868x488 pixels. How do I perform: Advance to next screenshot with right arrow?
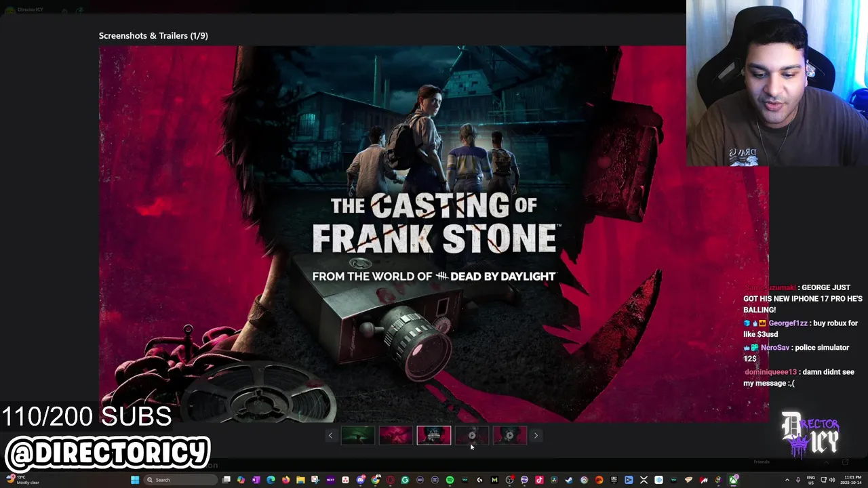click(x=536, y=436)
